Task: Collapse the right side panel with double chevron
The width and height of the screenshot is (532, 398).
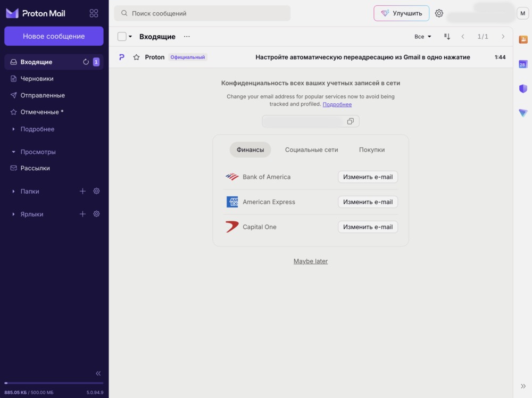Action: [x=523, y=386]
